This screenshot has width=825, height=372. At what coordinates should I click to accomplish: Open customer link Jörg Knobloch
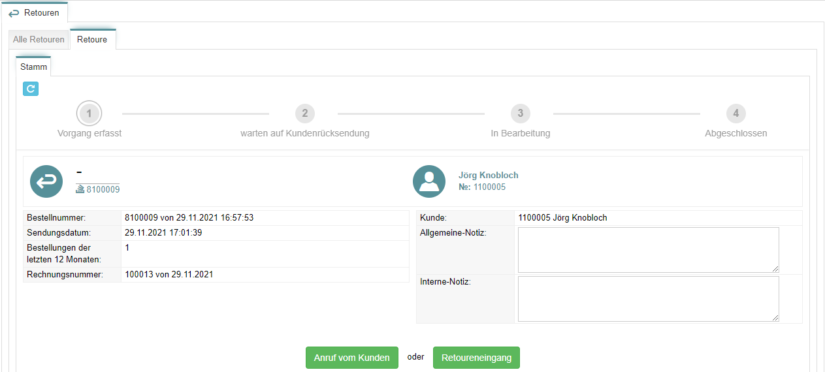point(488,175)
